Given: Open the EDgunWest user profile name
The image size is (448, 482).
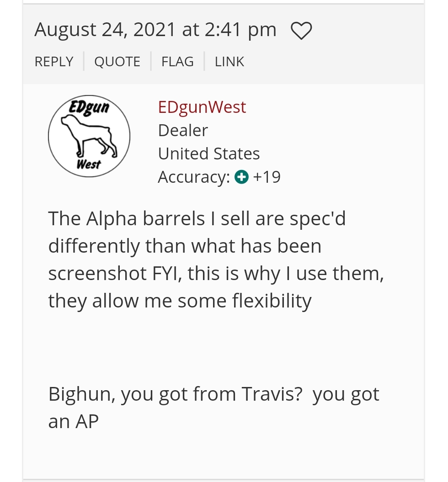Looking at the screenshot, I should pos(202,107).
